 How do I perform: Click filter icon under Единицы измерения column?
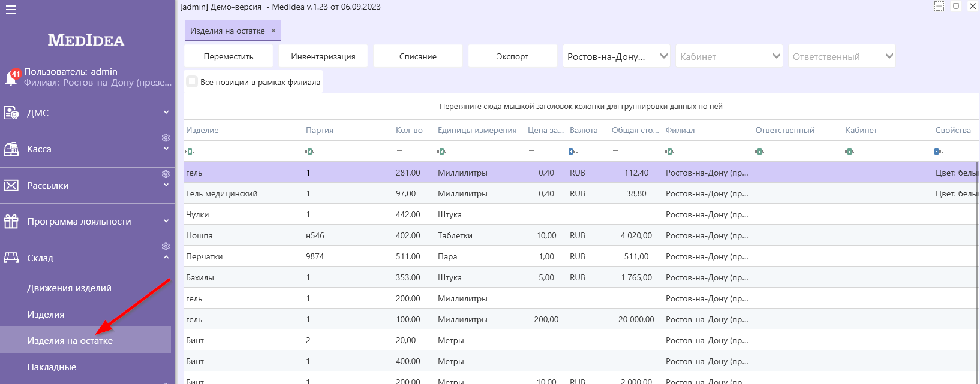[442, 151]
